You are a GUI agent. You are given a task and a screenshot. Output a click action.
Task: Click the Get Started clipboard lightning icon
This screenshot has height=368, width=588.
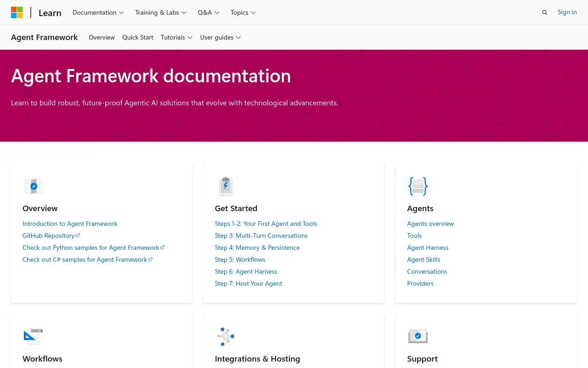226,186
